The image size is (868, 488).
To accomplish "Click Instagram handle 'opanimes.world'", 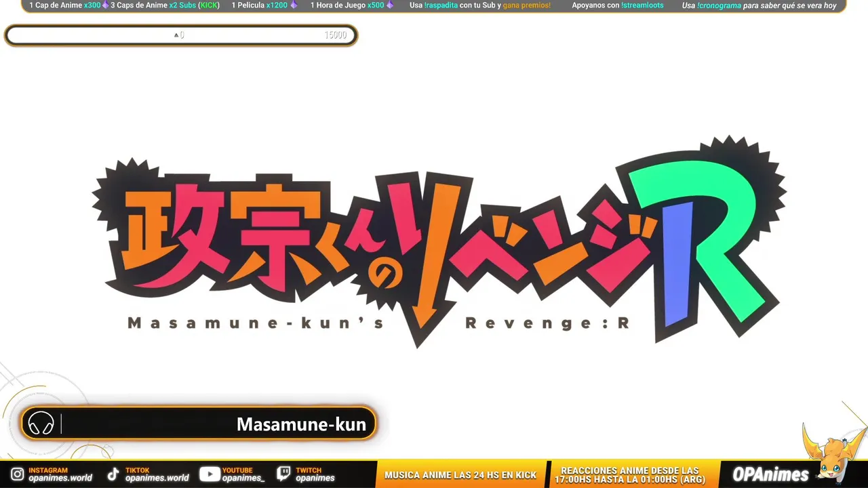I will pos(60,478).
